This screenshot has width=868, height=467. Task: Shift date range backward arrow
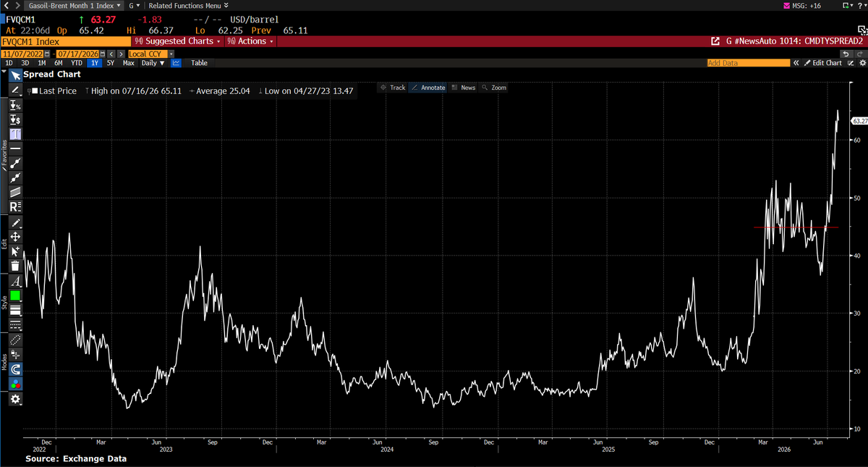click(111, 54)
